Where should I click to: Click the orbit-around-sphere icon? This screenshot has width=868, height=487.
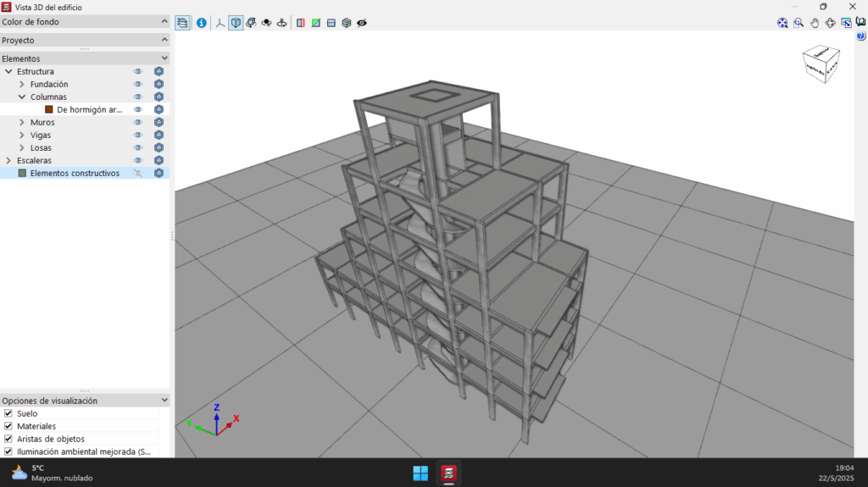point(267,23)
